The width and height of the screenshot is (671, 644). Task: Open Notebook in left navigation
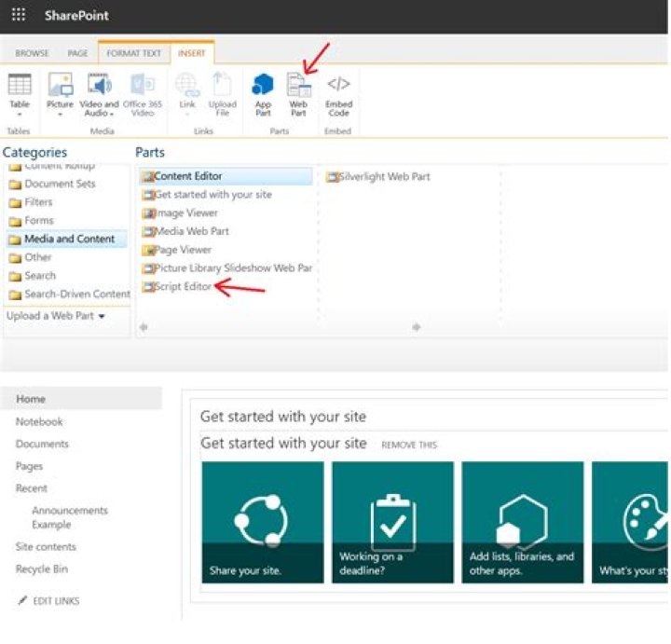click(x=39, y=422)
